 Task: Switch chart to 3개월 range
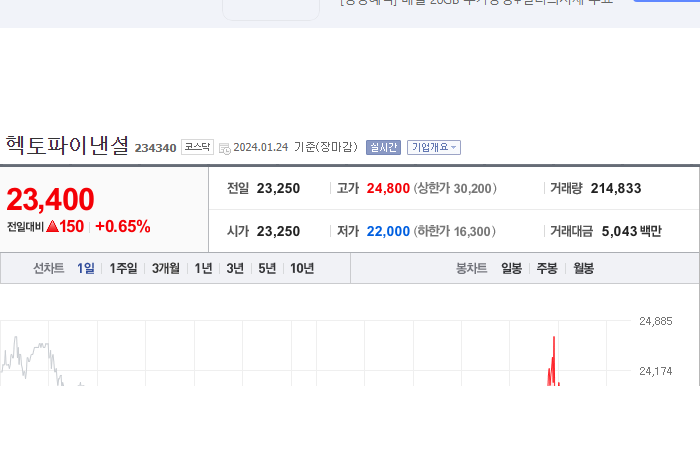tap(166, 268)
